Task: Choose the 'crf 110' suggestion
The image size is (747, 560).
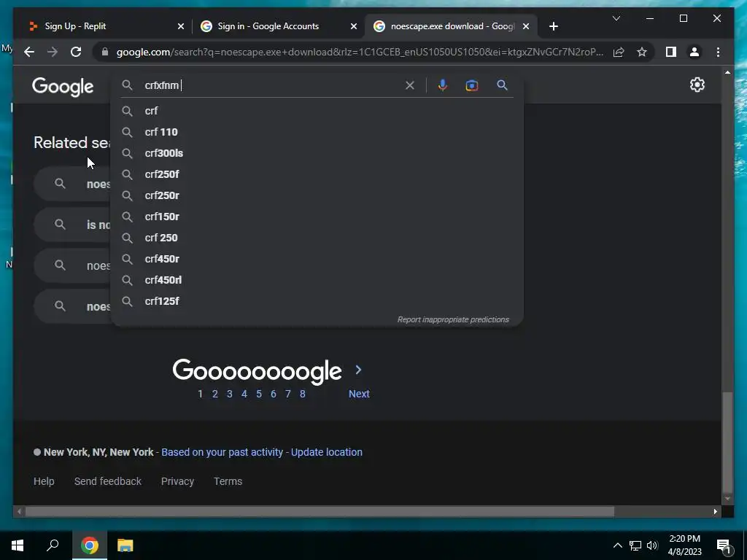Action: (x=317, y=132)
